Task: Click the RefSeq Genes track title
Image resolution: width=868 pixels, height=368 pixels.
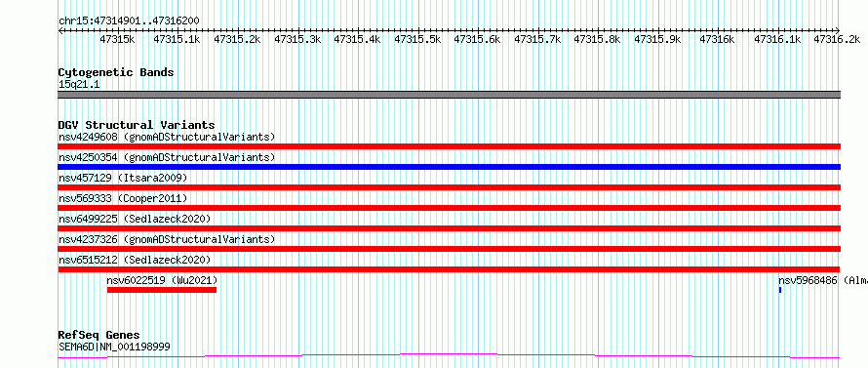Action: click(x=99, y=336)
